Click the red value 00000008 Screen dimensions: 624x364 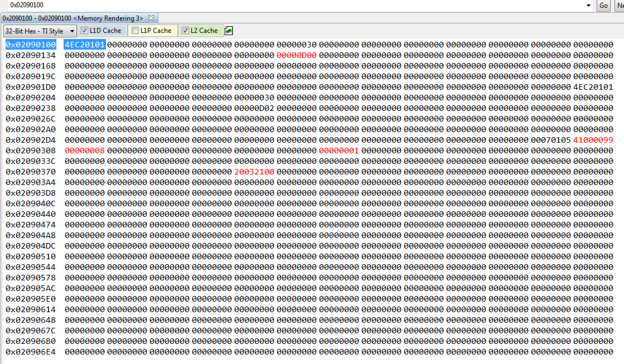click(x=85, y=151)
